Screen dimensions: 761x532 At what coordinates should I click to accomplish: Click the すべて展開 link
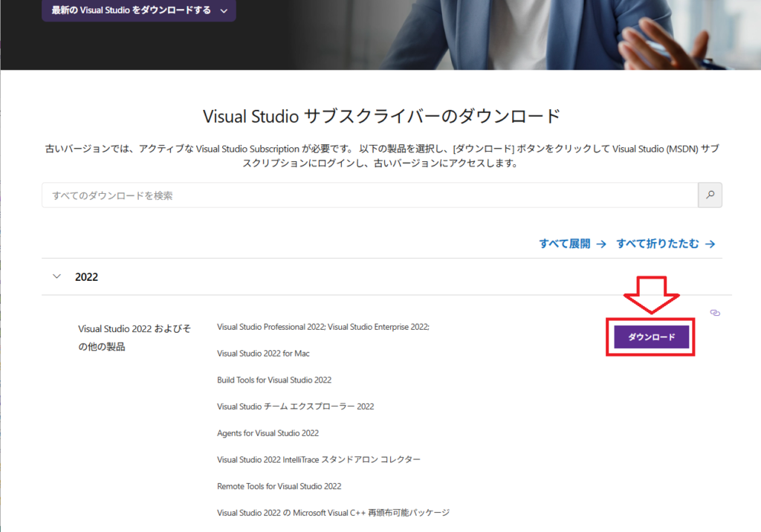tap(572, 244)
